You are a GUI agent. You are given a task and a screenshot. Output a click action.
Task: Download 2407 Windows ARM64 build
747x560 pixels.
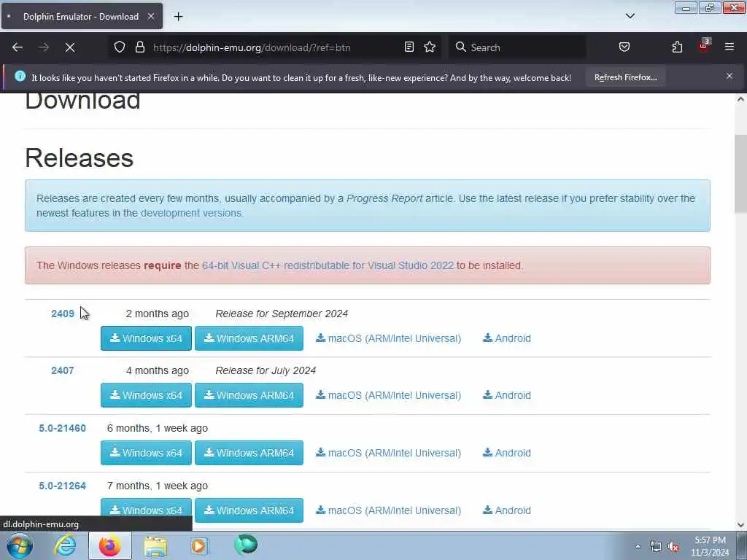click(x=249, y=395)
